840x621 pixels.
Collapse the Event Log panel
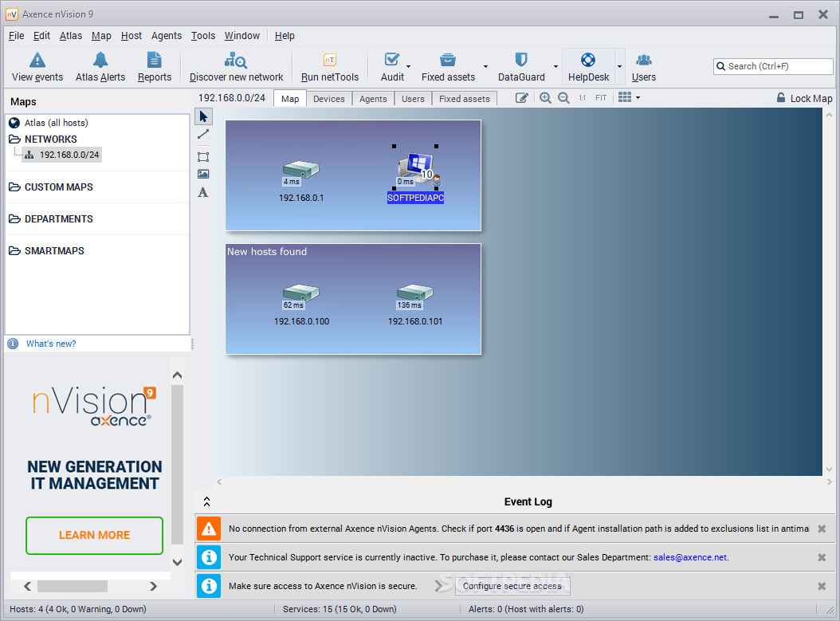click(x=206, y=501)
